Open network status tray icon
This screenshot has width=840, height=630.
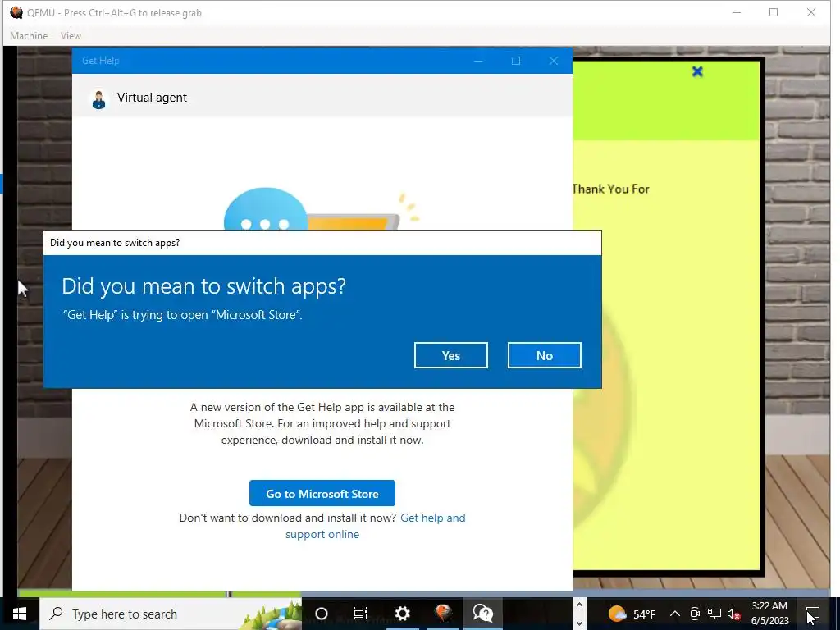click(714, 614)
